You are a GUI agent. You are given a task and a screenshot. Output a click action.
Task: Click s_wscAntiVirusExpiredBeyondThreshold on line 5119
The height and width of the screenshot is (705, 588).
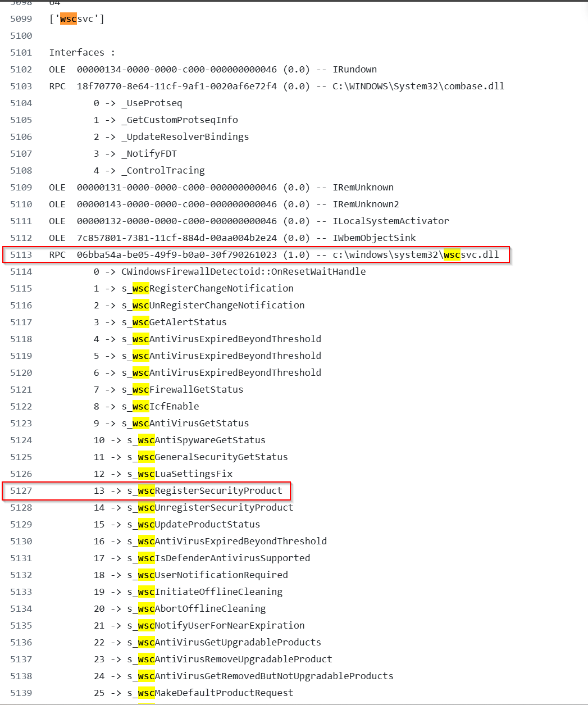point(208,356)
